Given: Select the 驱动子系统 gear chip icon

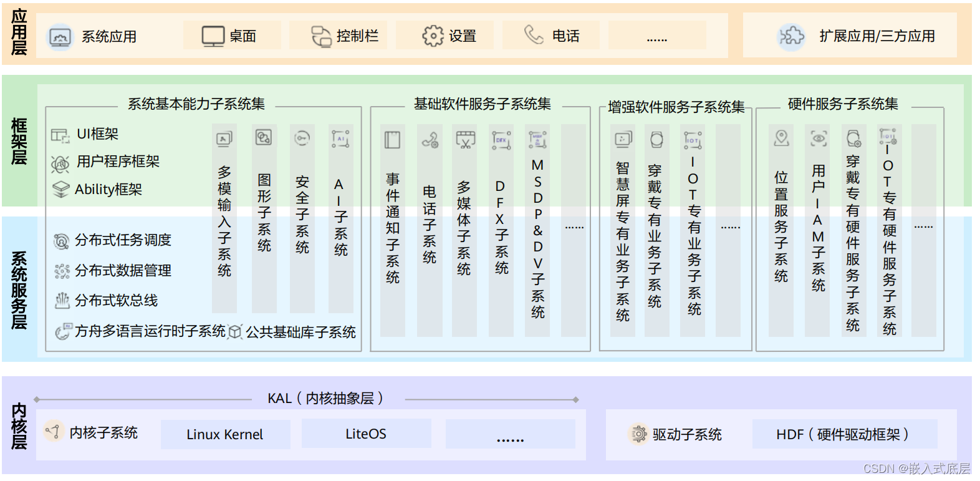Looking at the screenshot, I should pos(638,434).
